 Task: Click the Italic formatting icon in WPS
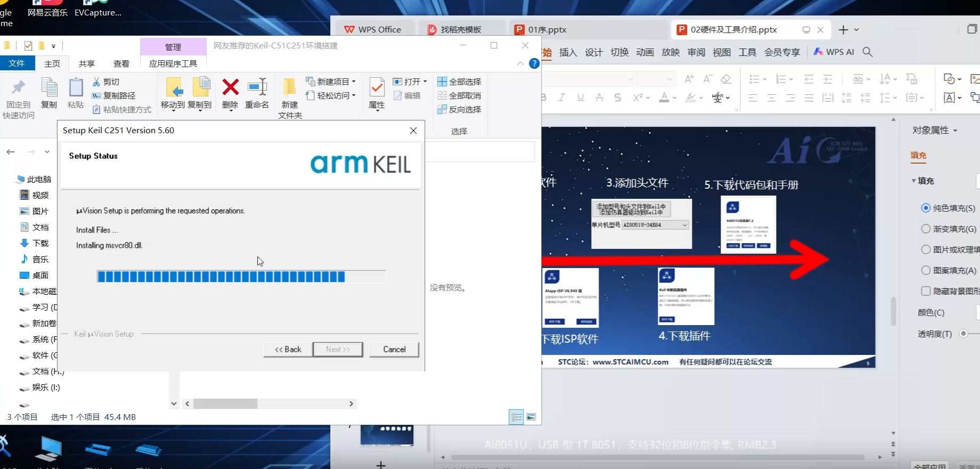click(561, 98)
